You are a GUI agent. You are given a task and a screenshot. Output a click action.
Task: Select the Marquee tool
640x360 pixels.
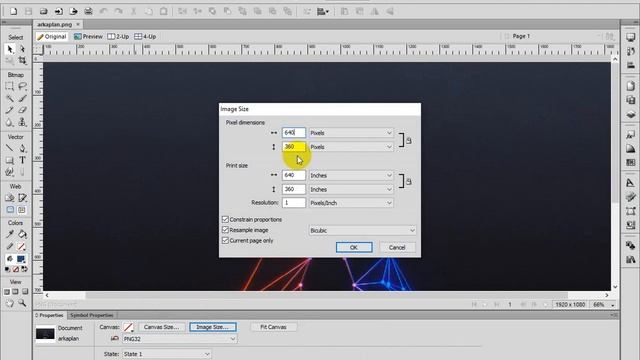click(10, 86)
